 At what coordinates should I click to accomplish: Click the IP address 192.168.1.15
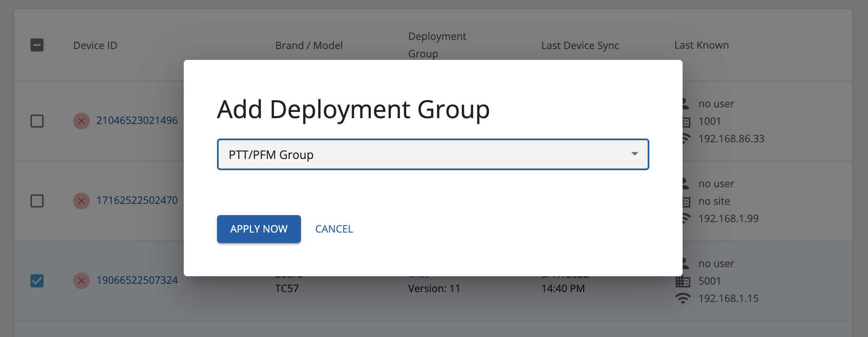[x=728, y=298]
